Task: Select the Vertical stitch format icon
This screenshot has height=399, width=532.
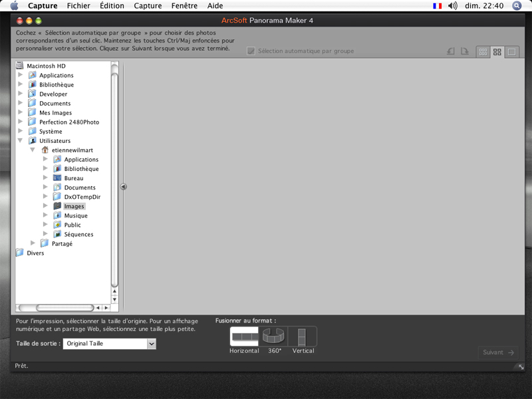Action: 302,336
